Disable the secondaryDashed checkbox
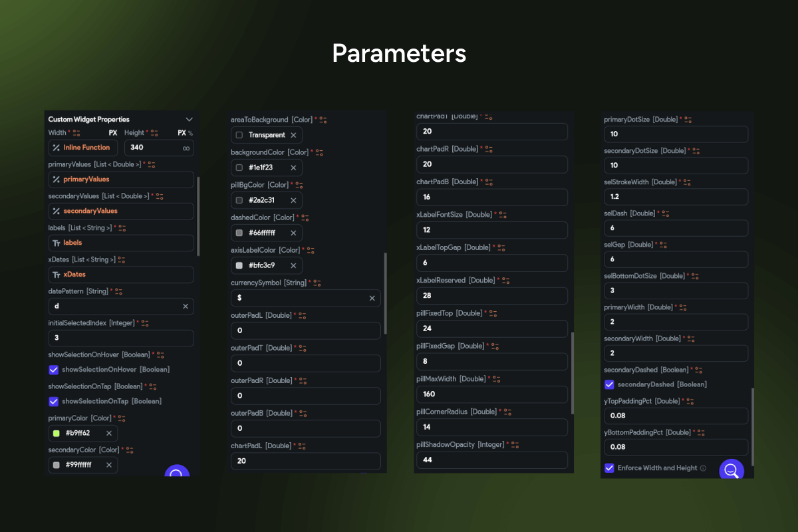Image resolution: width=798 pixels, height=532 pixels. coord(609,384)
